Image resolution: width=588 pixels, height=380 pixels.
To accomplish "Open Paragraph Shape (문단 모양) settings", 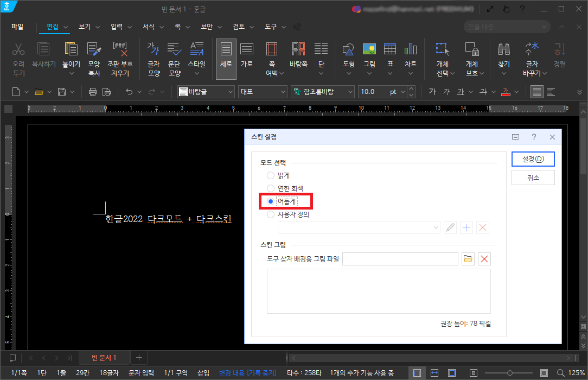I will (x=174, y=59).
